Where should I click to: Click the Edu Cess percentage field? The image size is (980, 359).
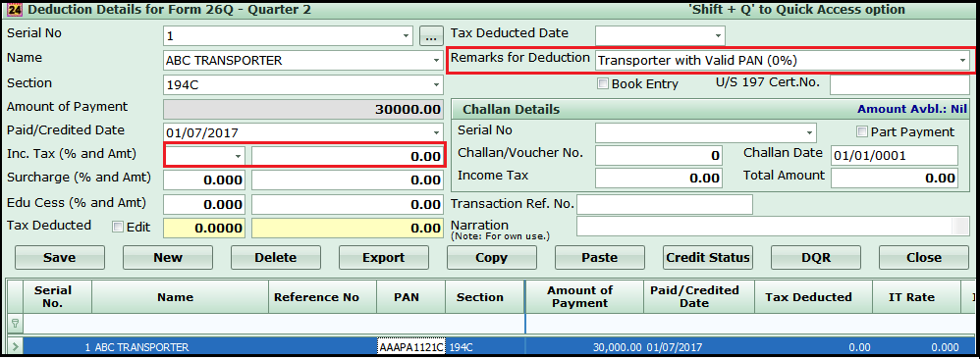click(x=203, y=204)
